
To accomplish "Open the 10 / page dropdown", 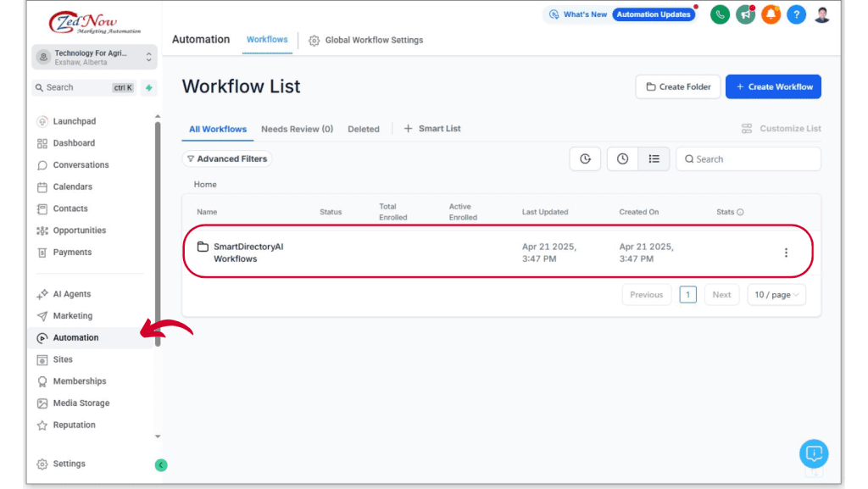I will 776,294.
